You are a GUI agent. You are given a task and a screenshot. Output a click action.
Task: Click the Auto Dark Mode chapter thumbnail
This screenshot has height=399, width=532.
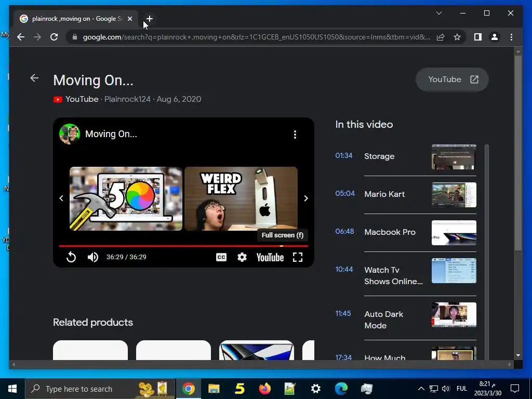pos(454,315)
